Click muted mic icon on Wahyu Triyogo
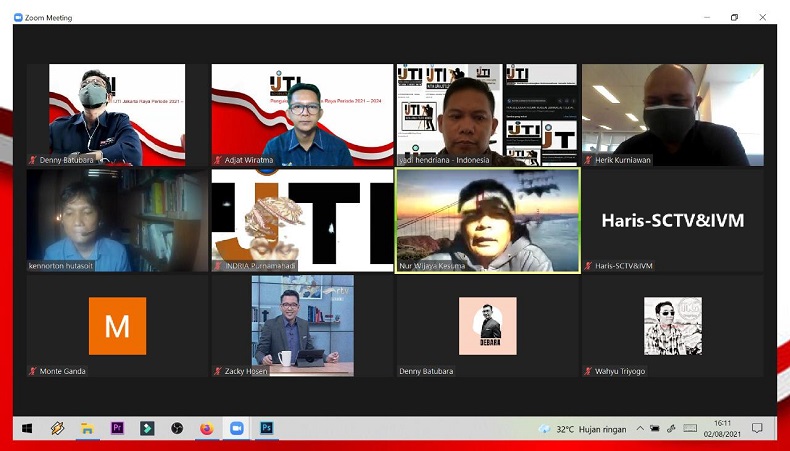This screenshot has width=790, height=451. (x=588, y=371)
